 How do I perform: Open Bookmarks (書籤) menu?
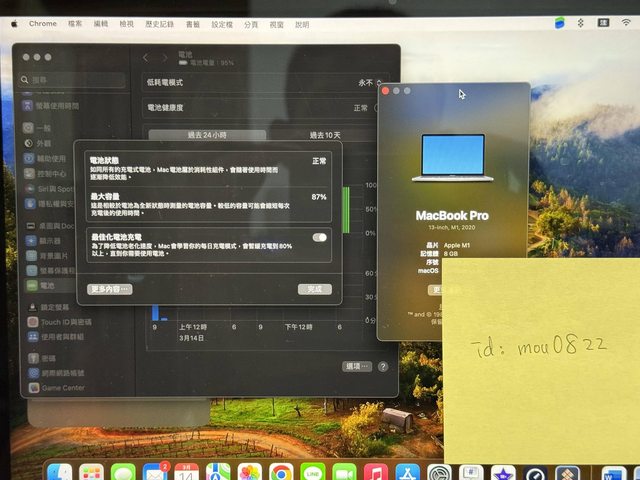(x=193, y=24)
